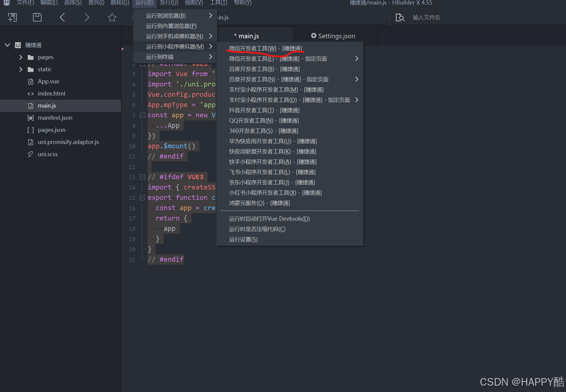Viewport: 566px width, 392px height.
Task: Run in 微信开发者工具(W) - [穗捷通]
Action: 266,49
